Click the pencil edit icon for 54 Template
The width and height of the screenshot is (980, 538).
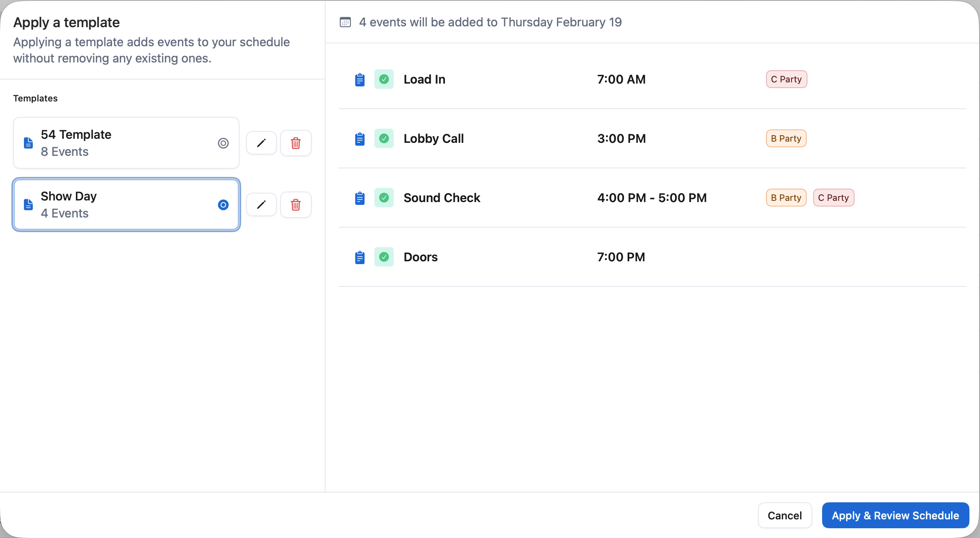[x=261, y=143]
